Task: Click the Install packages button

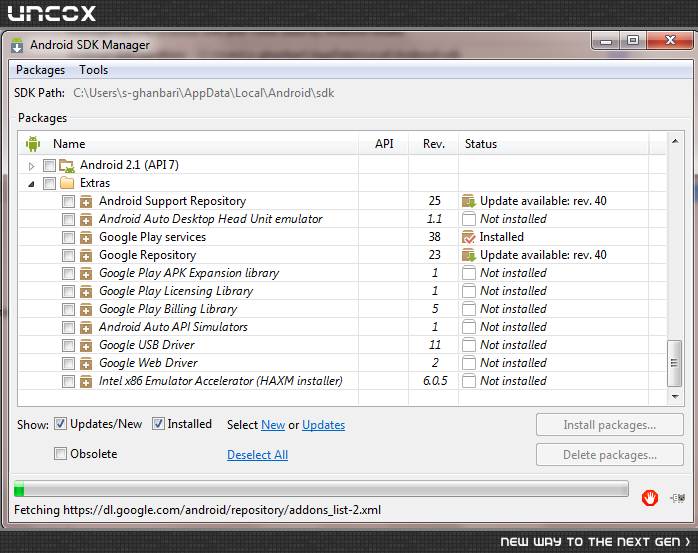Action: (609, 425)
